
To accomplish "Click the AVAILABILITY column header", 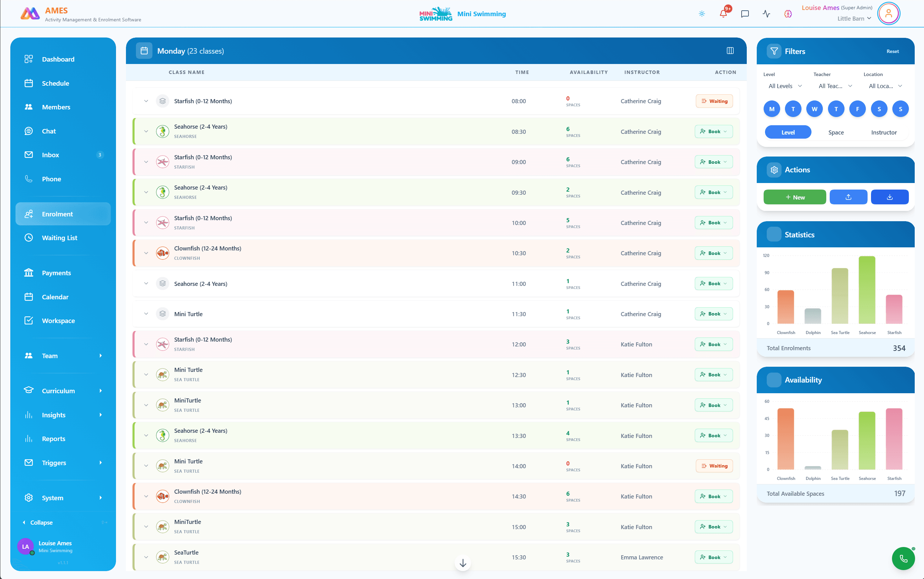I will pos(588,72).
